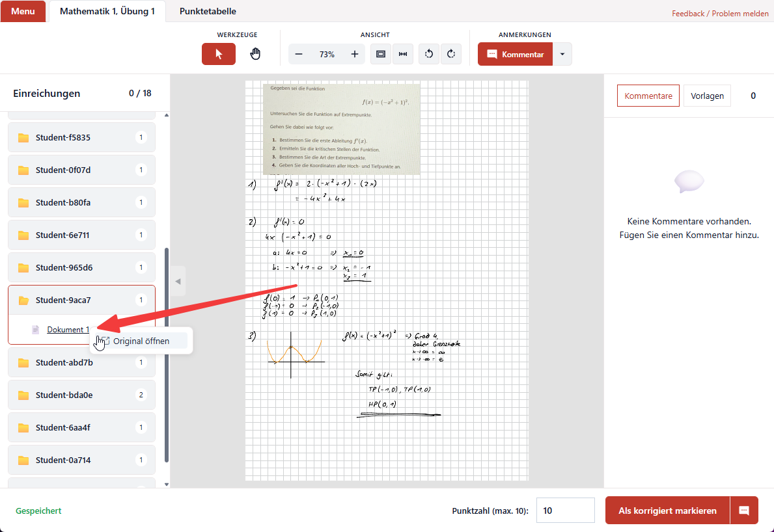
Task: Switch to Mathematik 1, Übung 1 tab
Action: (x=107, y=11)
